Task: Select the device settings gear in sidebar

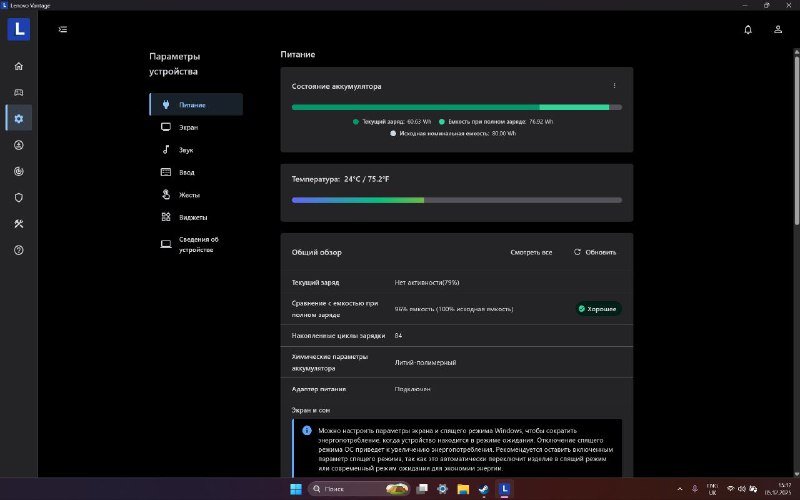Action: pos(19,118)
